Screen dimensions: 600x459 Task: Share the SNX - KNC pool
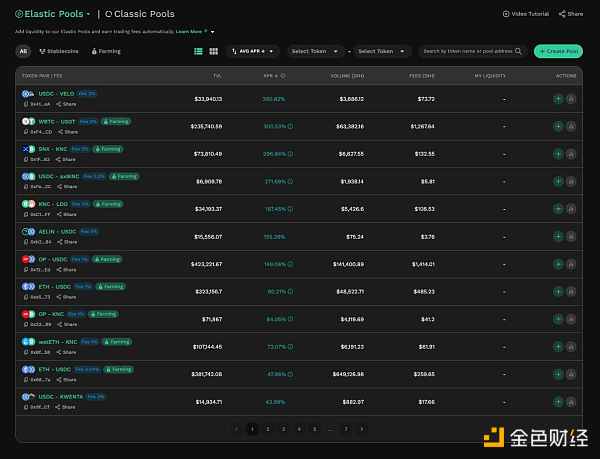[x=66, y=160]
